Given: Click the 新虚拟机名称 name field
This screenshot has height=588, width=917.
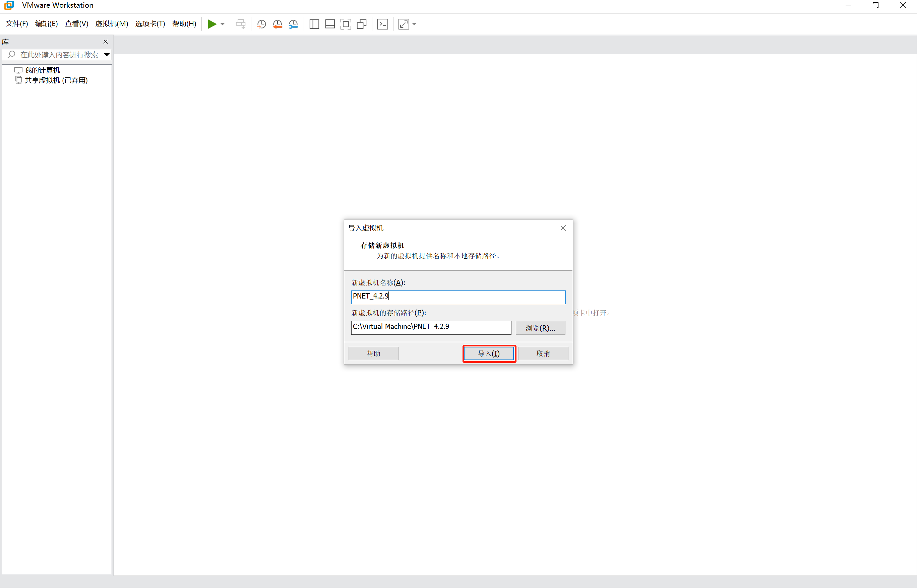Looking at the screenshot, I should pos(458,297).
